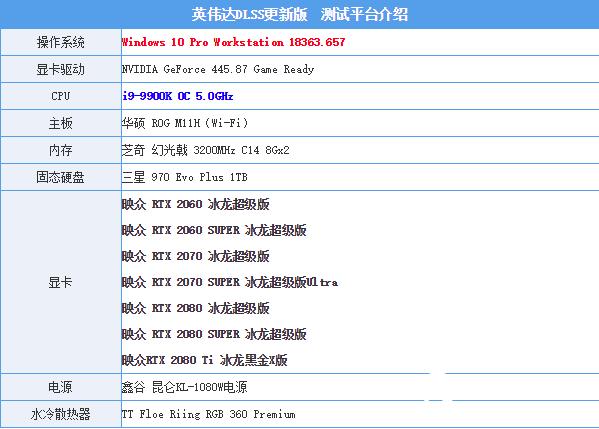
Task: Click the blue i9-9900K OC 5.0GHz text
Action: (178, 96)
